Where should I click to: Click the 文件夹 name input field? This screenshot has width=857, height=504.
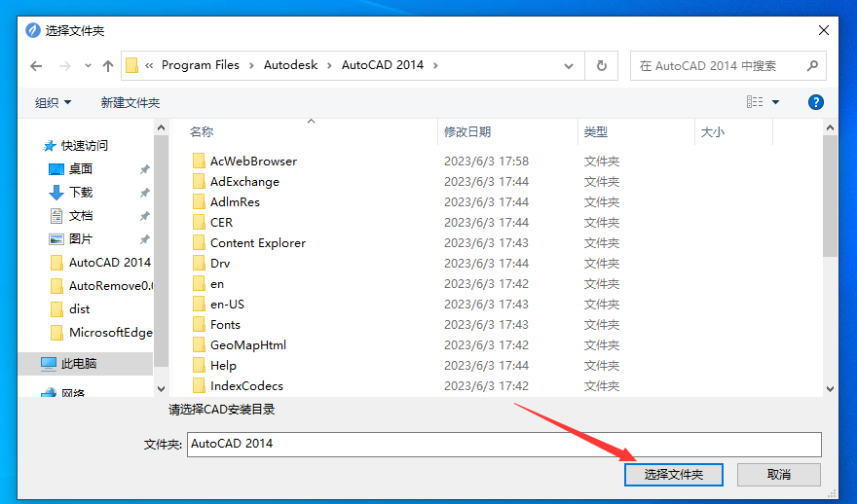point(503,444)
